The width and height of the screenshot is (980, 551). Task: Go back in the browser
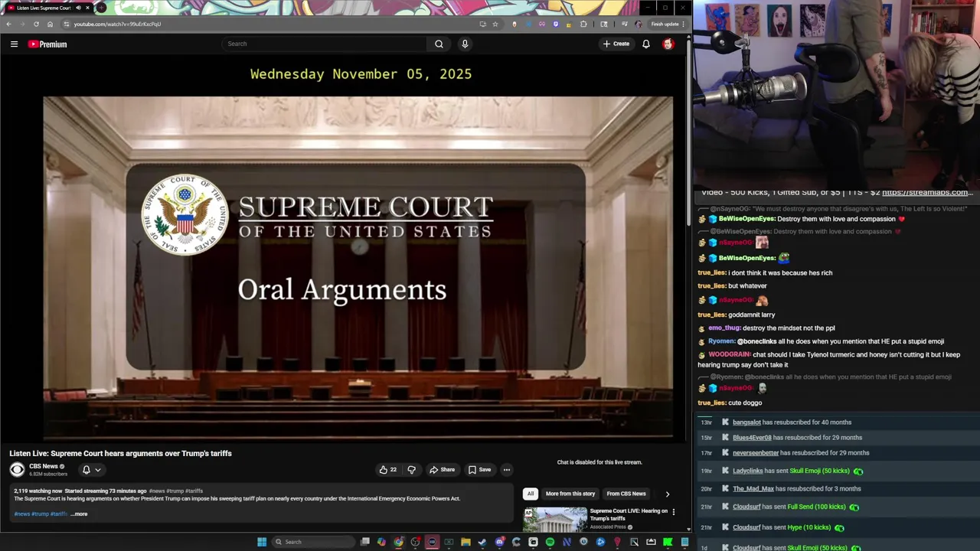pyautogui.click(x=8, y=24)
